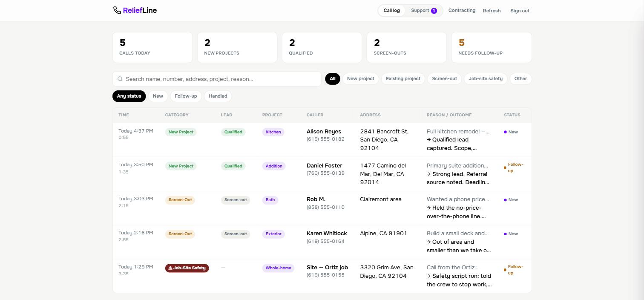Open the Call log tab
Screen dimensions: 644x300
click(391, 11)
